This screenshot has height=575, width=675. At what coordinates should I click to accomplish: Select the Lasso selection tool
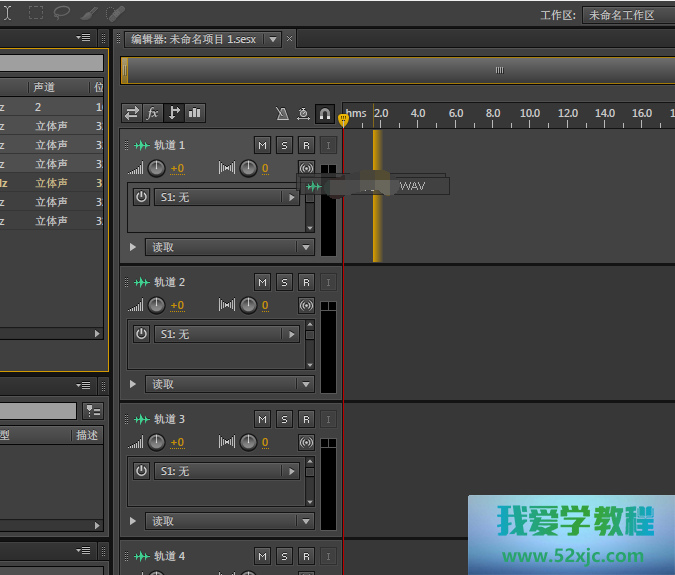(x=62, y=13)
